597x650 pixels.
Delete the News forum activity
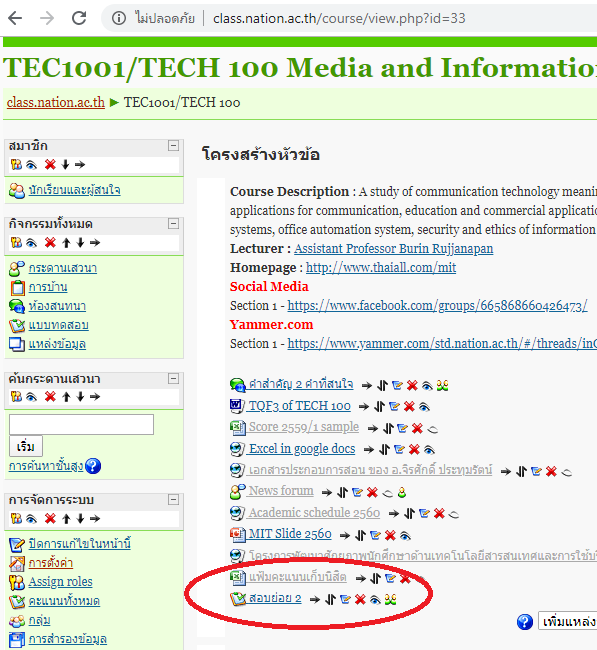click(372, 492)
